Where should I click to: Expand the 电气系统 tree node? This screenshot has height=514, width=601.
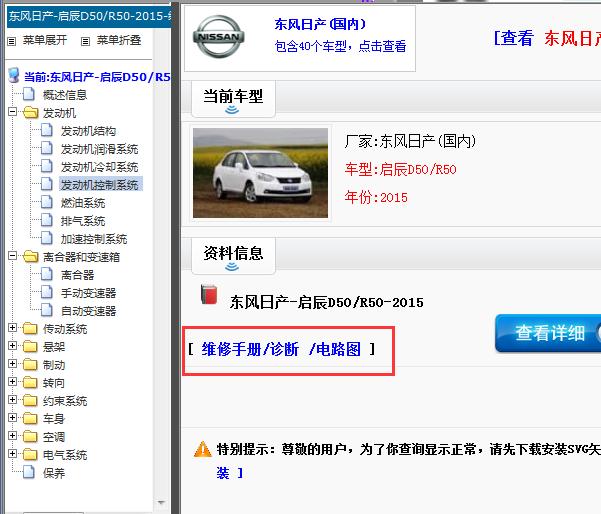[x=12, y=454]
